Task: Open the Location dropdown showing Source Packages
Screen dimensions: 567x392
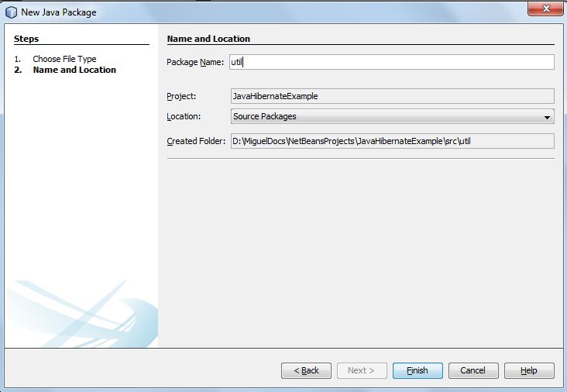Action: [x=393, y=116]
